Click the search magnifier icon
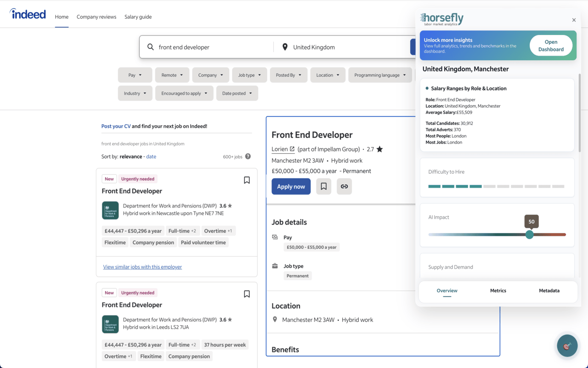This screenshot has width=588, height=368. click(150, 47)
